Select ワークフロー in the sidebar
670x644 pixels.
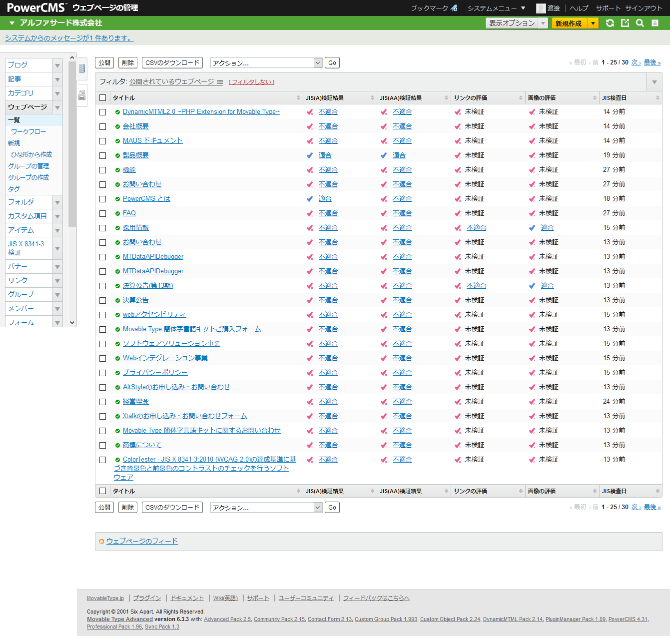pos(28,132)
